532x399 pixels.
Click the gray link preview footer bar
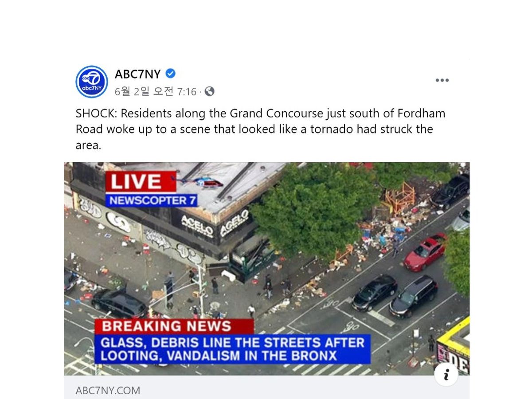click(x=266, y=388)
